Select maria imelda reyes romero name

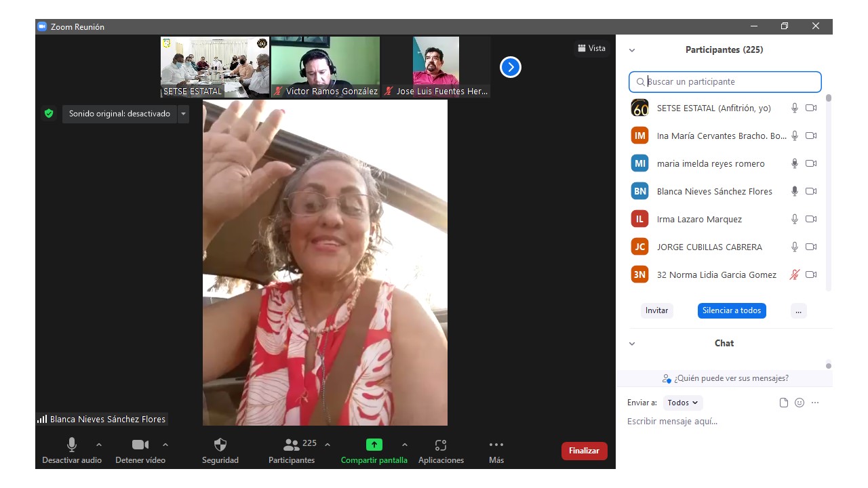coord(711,163)
